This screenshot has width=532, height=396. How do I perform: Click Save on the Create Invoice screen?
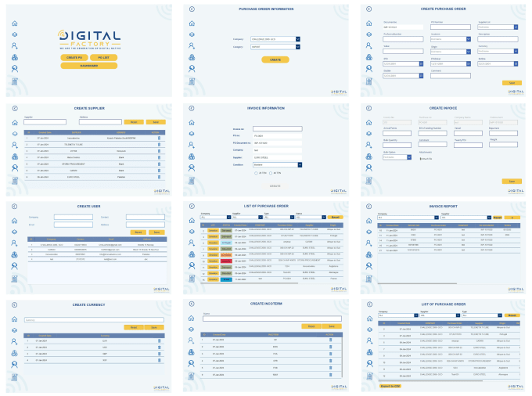pyautogui.click(x=512, y=182)
